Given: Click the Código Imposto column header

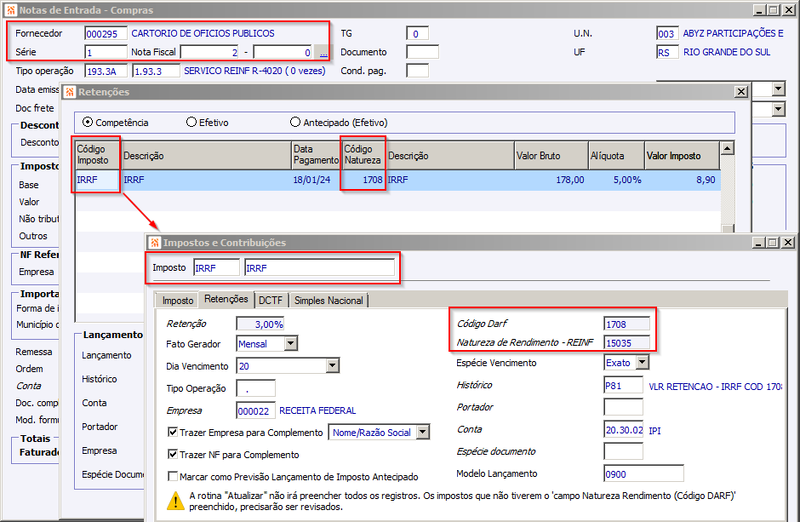Looking at the screenshot, I should (x=98, y=155).
